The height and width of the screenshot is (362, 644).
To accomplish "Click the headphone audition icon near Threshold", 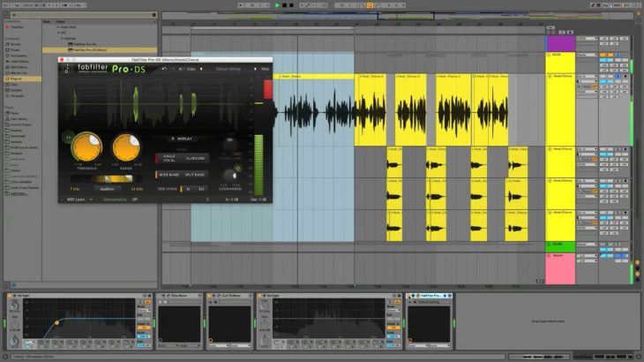I will coord(68,137).
